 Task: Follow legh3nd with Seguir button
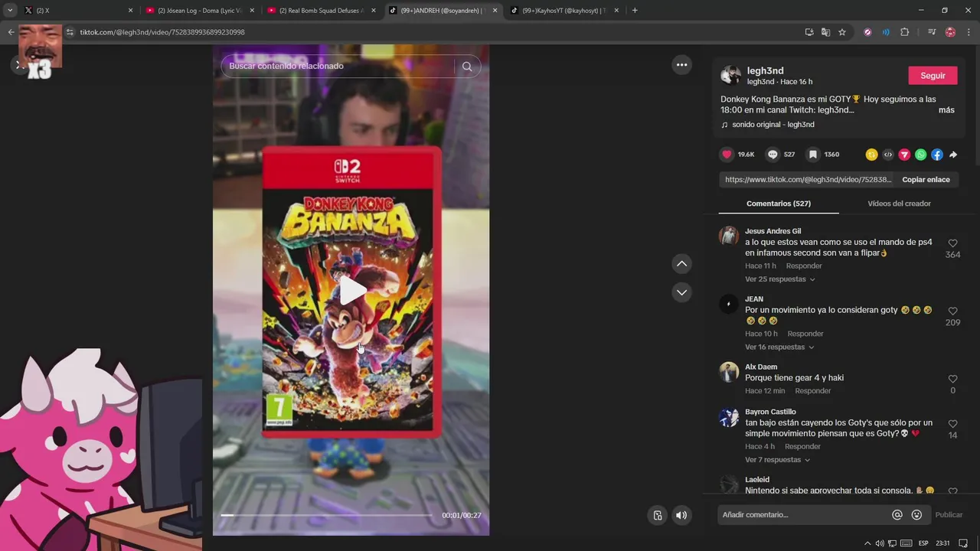tap(933, 76)
